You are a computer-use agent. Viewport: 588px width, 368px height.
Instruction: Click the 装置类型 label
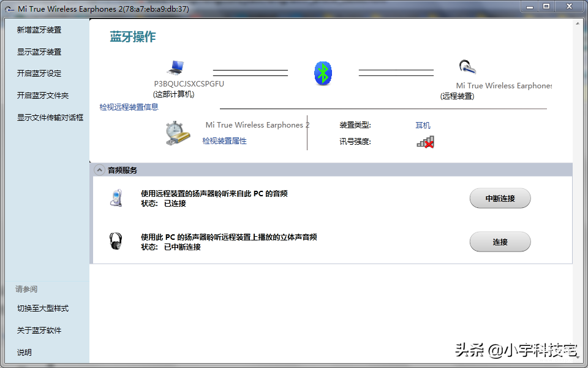pos(355,125)
